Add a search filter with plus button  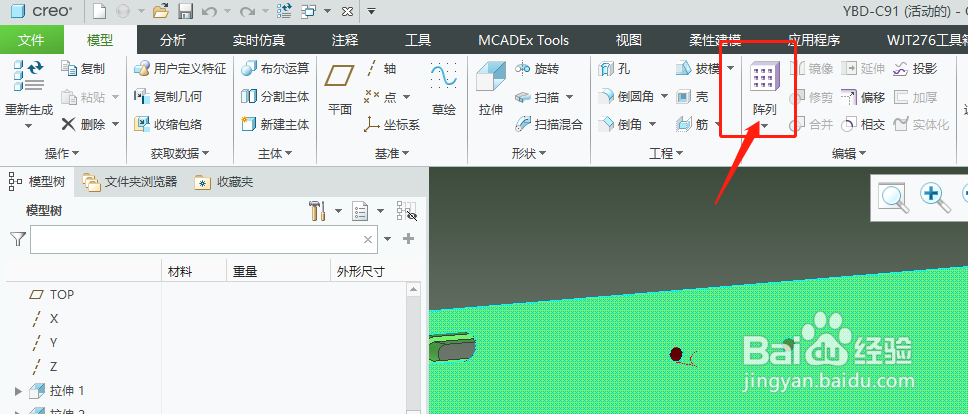[x=408, y=239]
